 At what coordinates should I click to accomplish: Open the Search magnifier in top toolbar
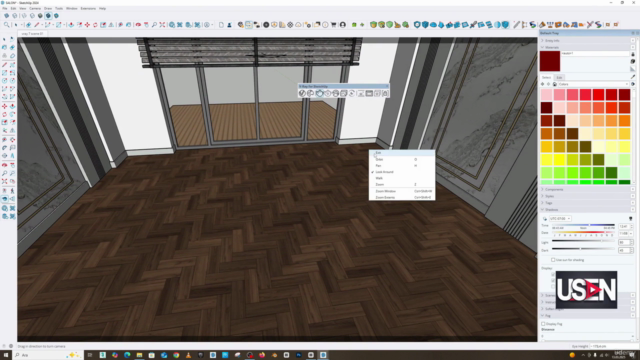point(7,25)
